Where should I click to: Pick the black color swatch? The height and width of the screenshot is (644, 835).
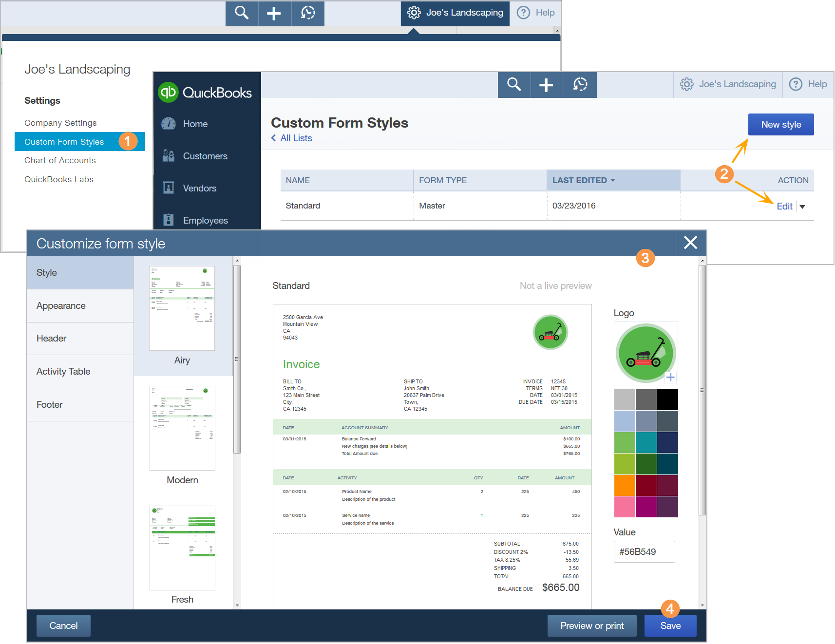667,399
